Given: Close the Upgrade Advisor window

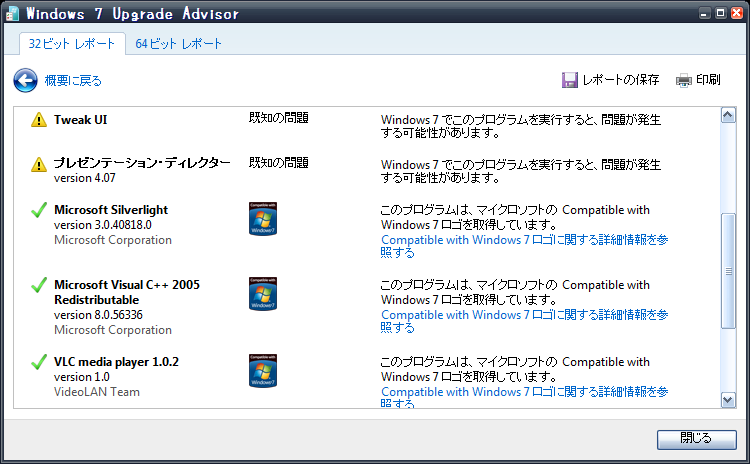Looking at the screenshot, I should pyautogui.click(x=737, y=13).
